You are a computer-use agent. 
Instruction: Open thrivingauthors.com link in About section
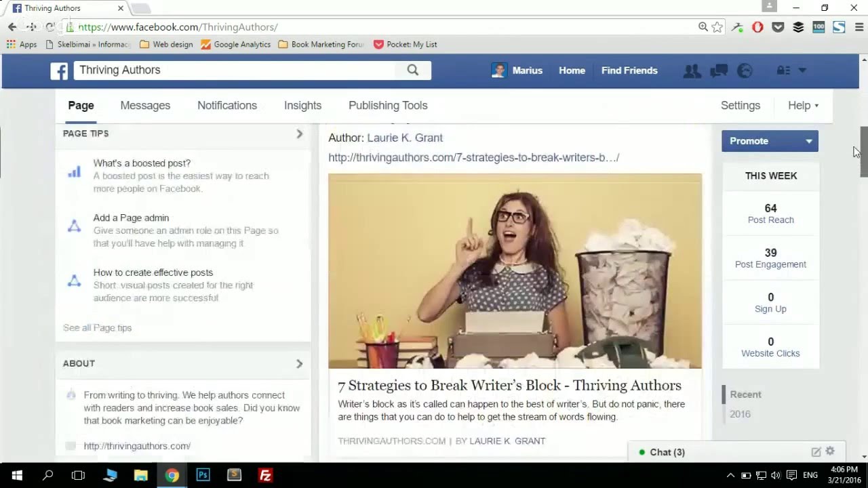click(x=137, y=446)
